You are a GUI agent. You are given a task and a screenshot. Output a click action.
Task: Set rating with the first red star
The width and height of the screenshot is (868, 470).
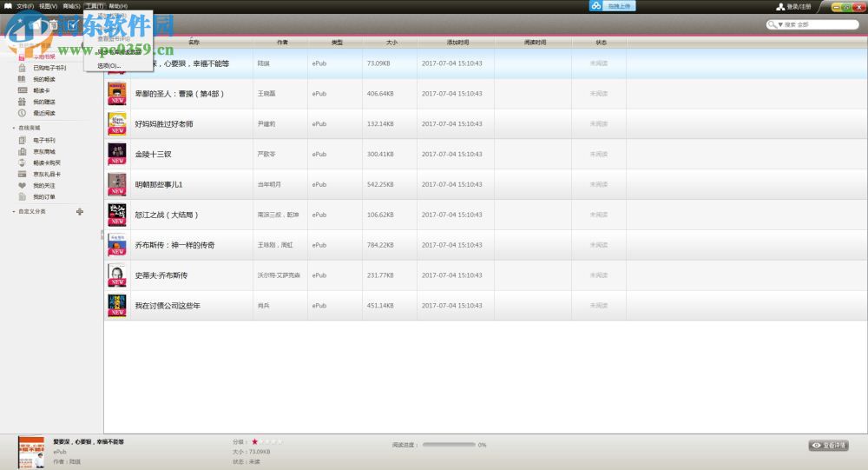(x=254, y=441)
